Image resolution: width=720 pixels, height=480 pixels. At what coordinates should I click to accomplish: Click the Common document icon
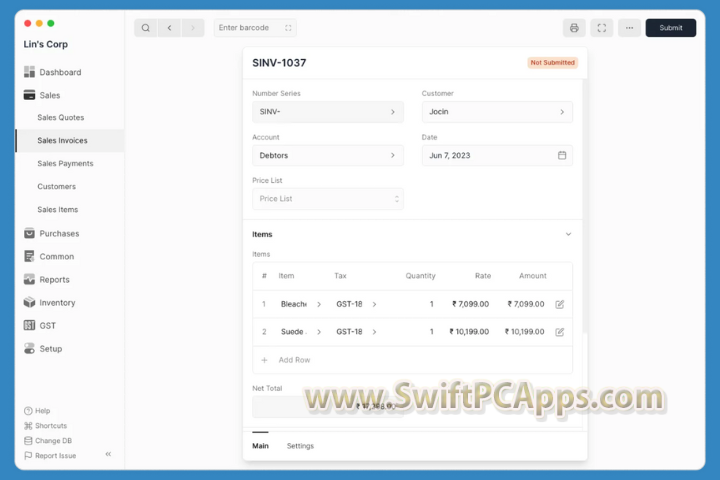point(29,256)
